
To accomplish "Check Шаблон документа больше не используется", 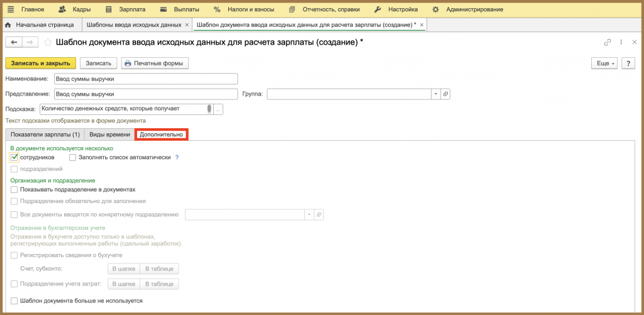I will pos(14,301).
